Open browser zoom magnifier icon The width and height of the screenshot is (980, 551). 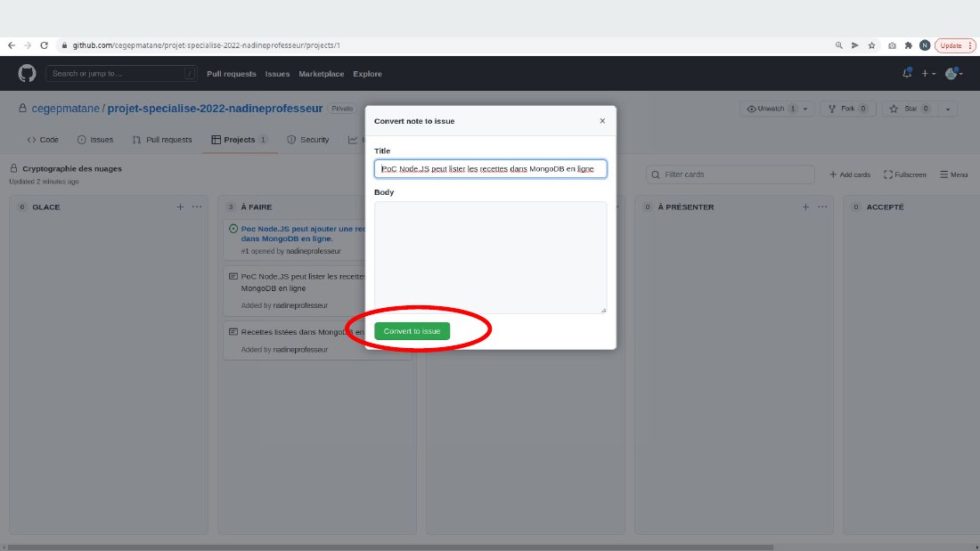pos(838,45)
